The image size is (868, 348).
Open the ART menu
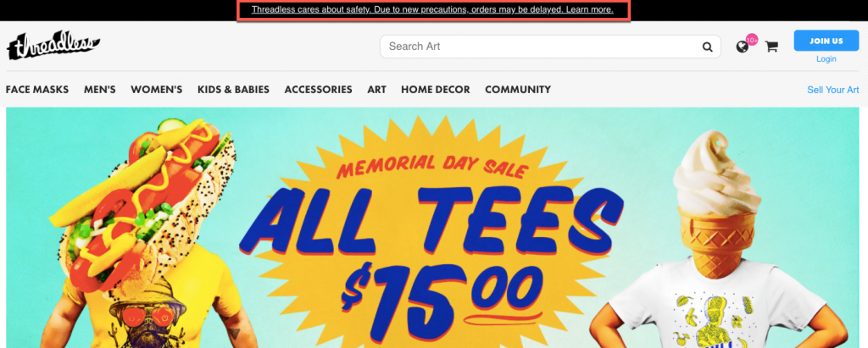[376, 90]
